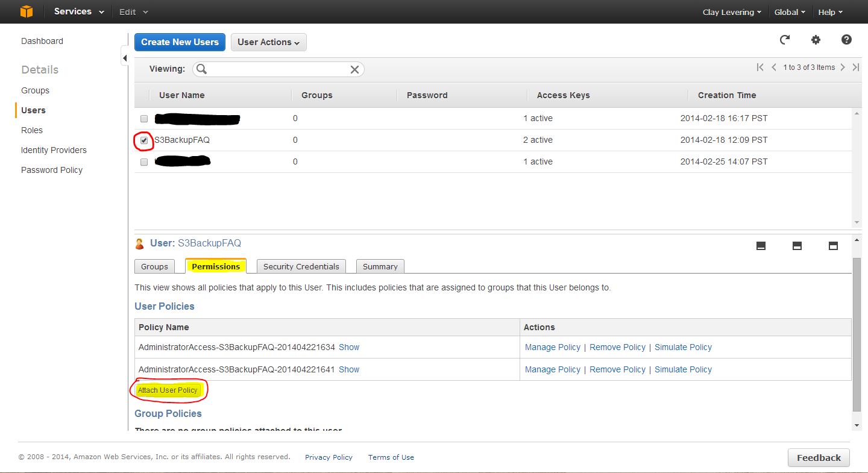Viewport: 868px width, 473px height.
Task: Go to last page of items
Action: (855, 67)
